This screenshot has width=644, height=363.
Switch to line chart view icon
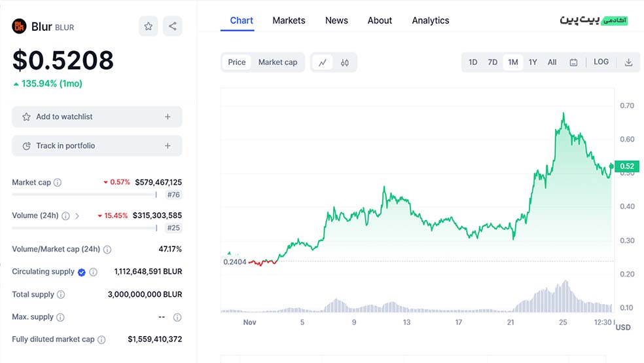click(323, 63)
